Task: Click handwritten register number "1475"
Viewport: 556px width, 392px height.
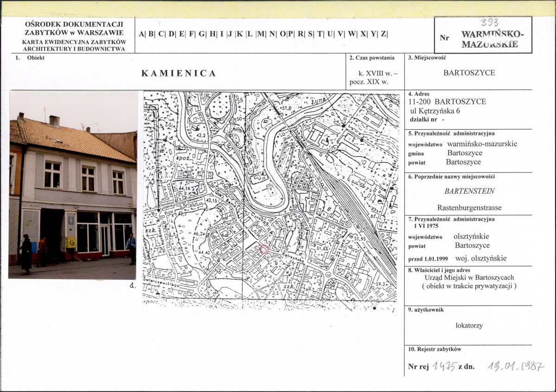Action: pyautogui.click(x=445, y=366)
